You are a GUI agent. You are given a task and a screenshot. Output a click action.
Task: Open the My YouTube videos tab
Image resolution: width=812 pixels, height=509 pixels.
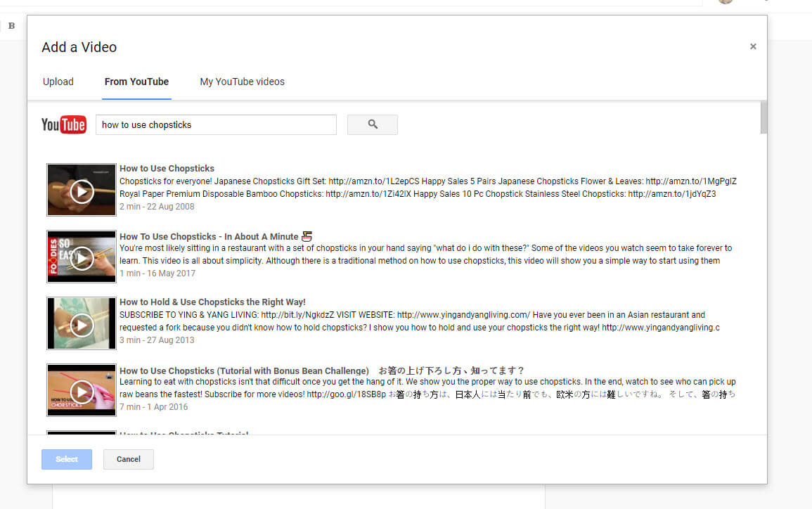242,82
